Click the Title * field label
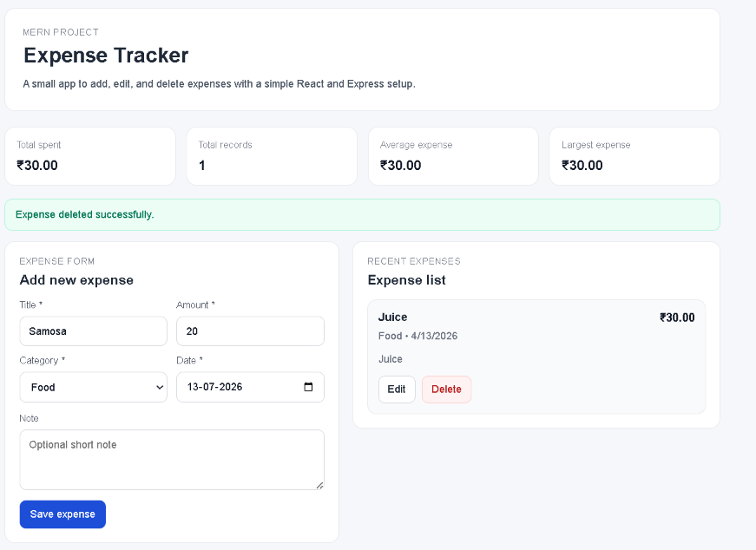756x550 pixels. [x=31, y=305]
